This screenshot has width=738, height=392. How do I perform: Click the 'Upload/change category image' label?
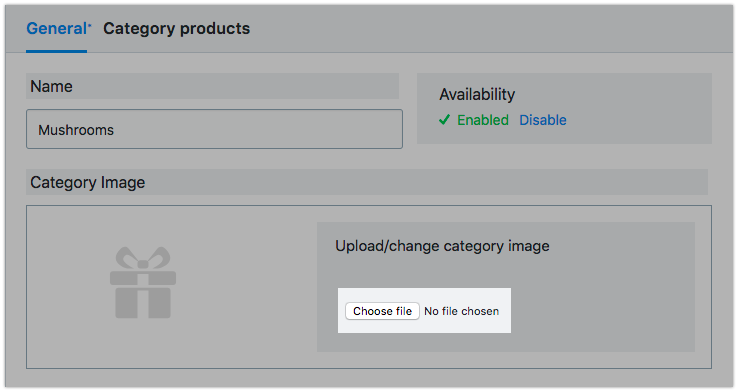[x=442, y=246]
